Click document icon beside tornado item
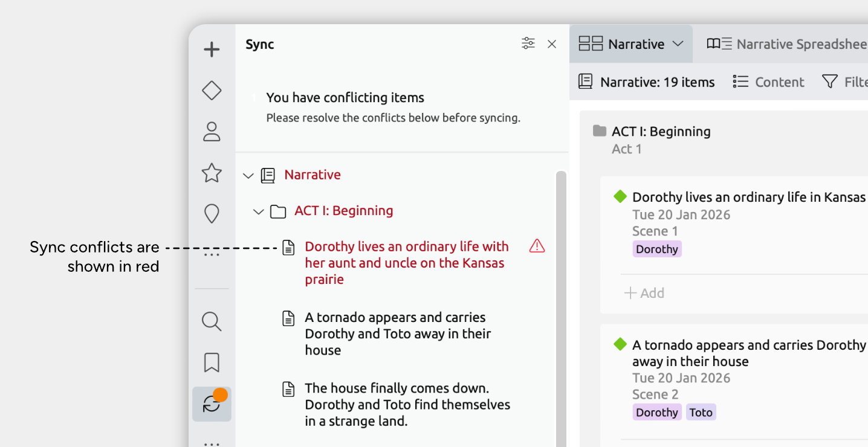The width and height of the screenshot is (868, 447). (x=289, y=318)
